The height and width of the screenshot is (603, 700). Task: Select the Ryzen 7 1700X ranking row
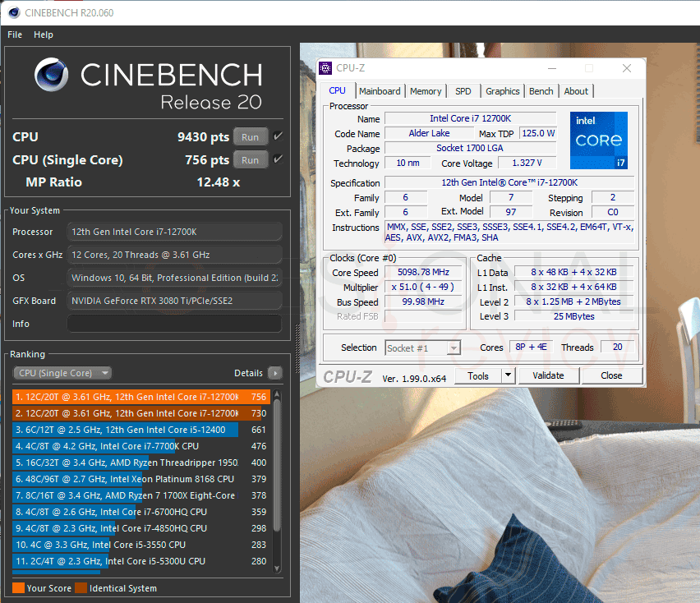click(141, 495)
